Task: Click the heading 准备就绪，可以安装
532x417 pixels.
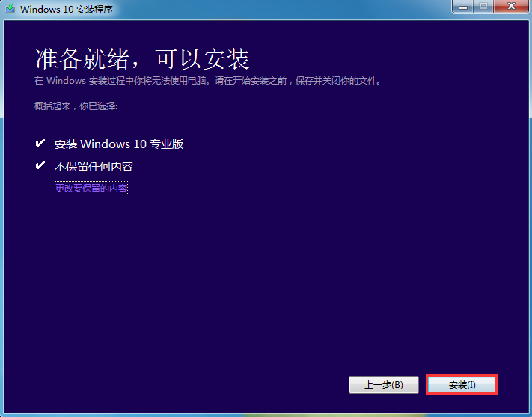Action: pyautogui.click(x=142, y=58)
